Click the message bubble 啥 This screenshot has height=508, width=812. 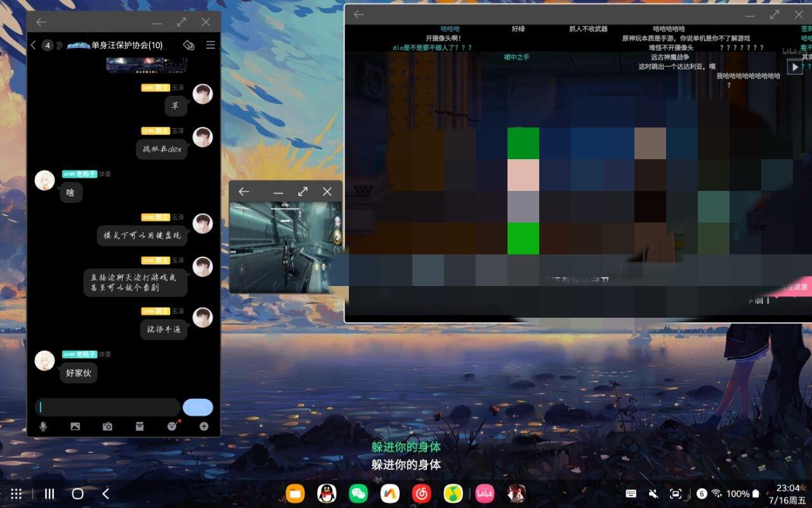[70, 192]
